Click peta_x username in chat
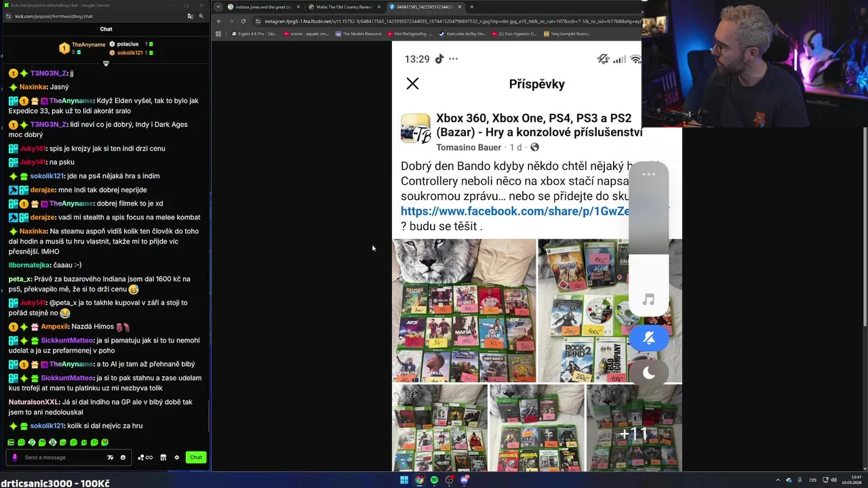 pos(20,279)
